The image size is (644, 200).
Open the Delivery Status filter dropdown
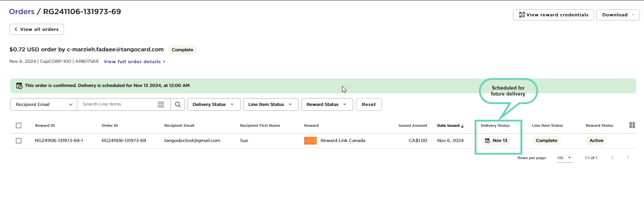click(x=214, y=104)
